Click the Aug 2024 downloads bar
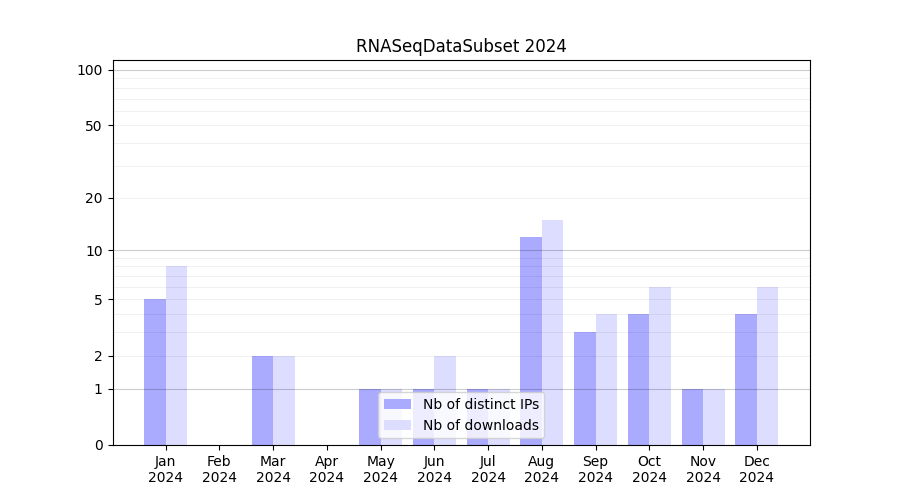900x500 pixels. tap(552, 332)
